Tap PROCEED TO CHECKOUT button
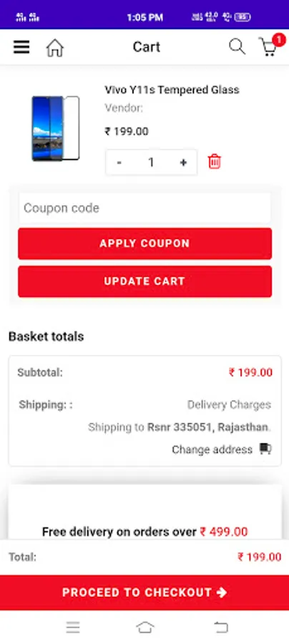The image size is (289, 644). [x=144, y=592]
